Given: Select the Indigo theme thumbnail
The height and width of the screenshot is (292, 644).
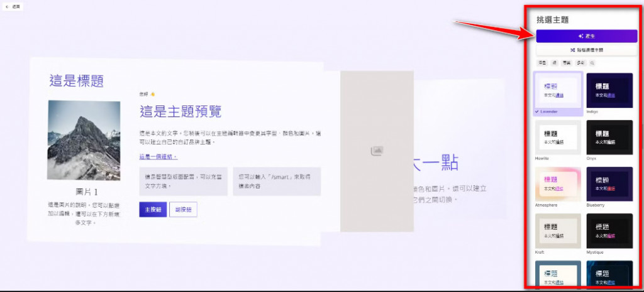Looking at the screenshot, I should click(x=609, y=90).
